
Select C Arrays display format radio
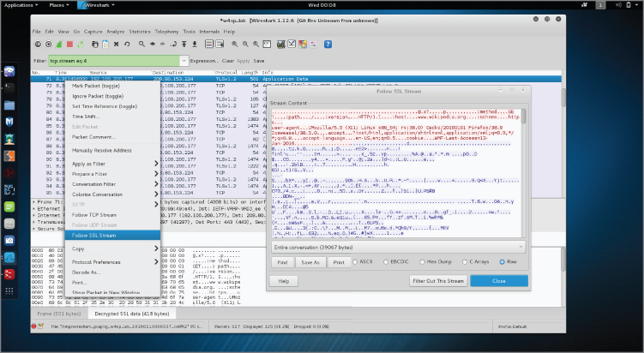(x=465, y=262)
